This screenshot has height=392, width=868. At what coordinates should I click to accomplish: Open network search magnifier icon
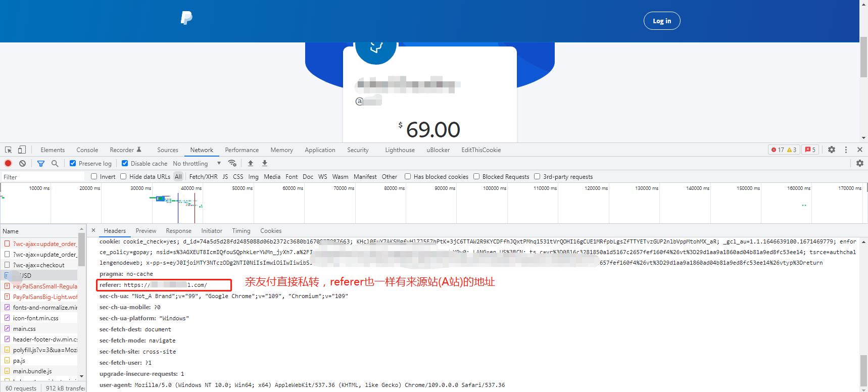click(55, 163)
